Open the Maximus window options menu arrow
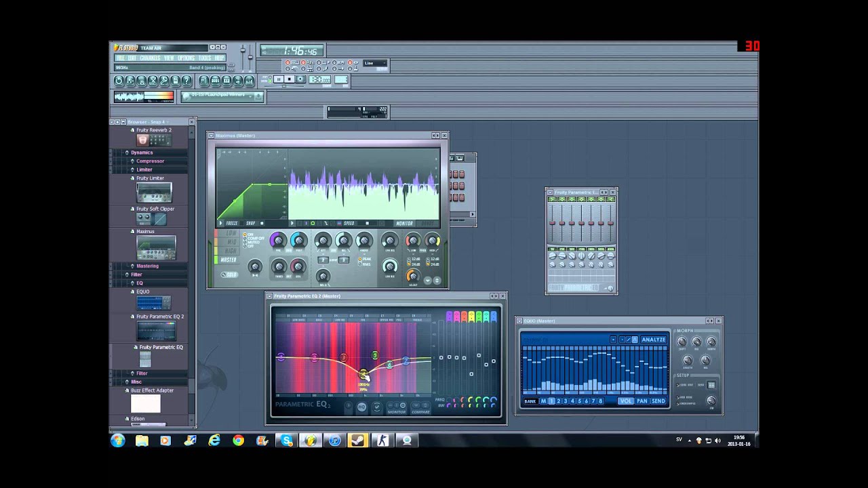The image size is (868, 488). [211, 136]
